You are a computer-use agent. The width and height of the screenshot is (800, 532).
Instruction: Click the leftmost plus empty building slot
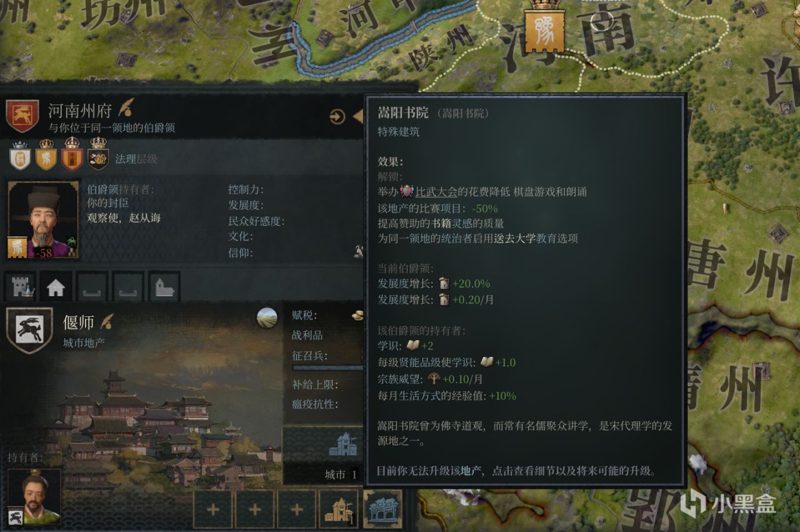tap(212, 509)
